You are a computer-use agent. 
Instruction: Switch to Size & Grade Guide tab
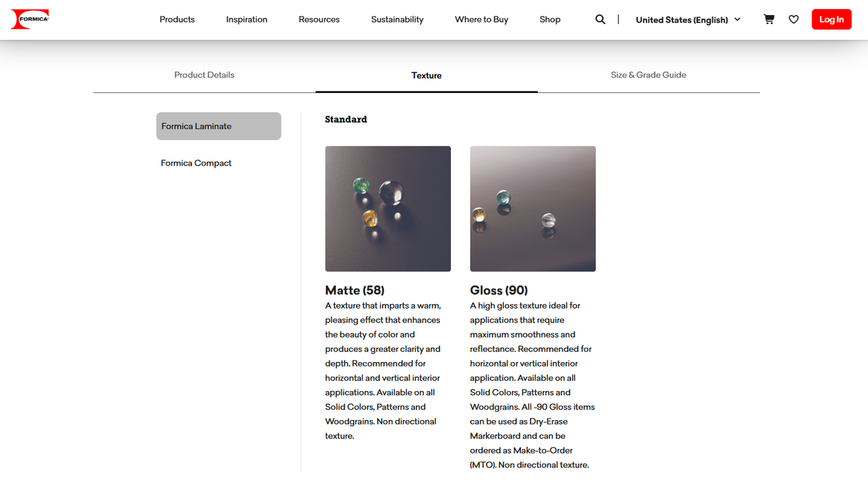[x=649, y=75]
